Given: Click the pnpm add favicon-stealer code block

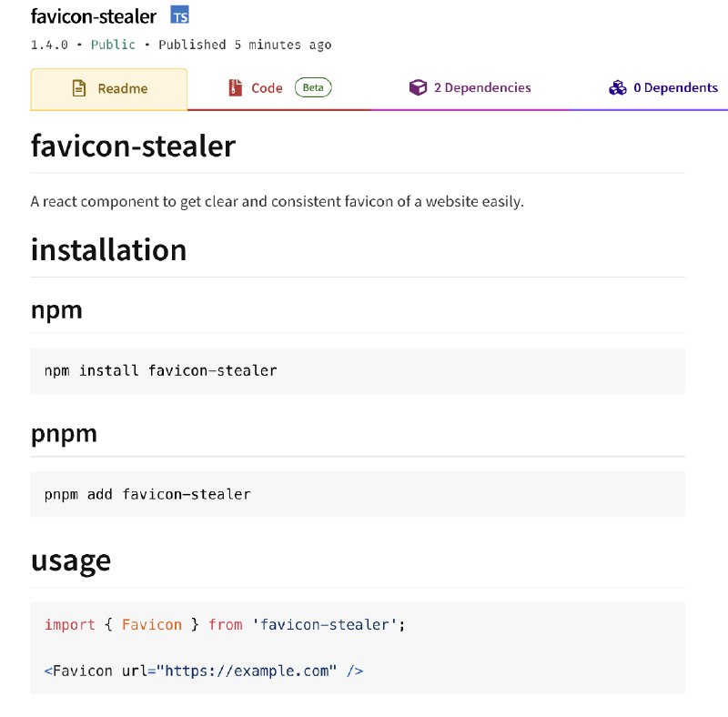Looking at the screenshot, I should (x=358, y=494).
